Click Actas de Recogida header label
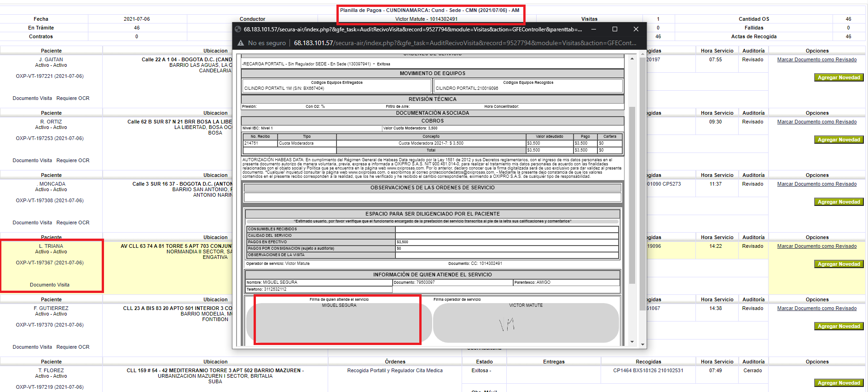 point(753,36)
